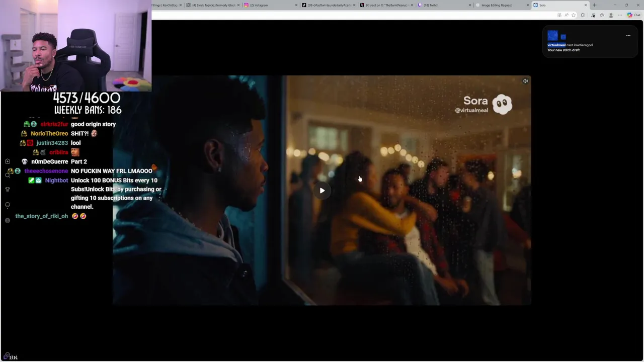Screen dimensions: 644x362
Task: Open Sora sidebar video feed icon
Action: point(7,161)
